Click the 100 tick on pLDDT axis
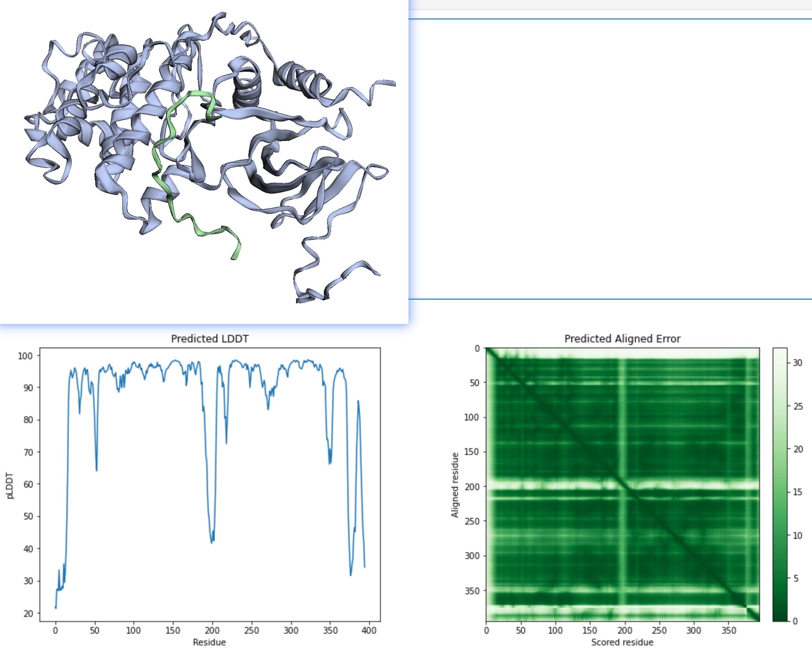 click(25, 356)
